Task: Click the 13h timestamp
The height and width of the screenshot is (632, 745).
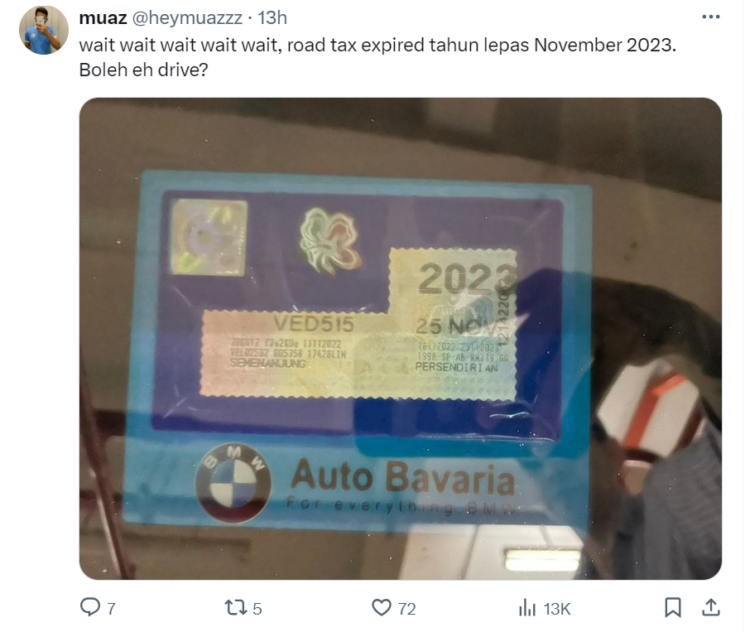Action: click(x=272, y=18)
